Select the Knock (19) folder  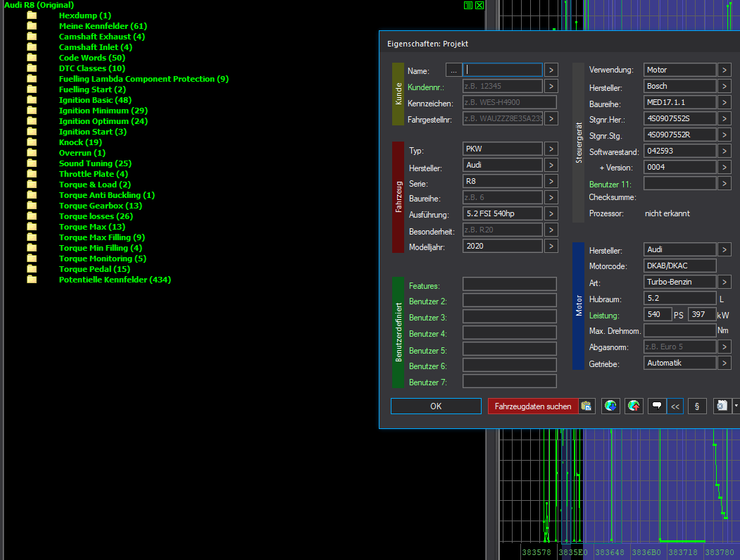(80, 142)
